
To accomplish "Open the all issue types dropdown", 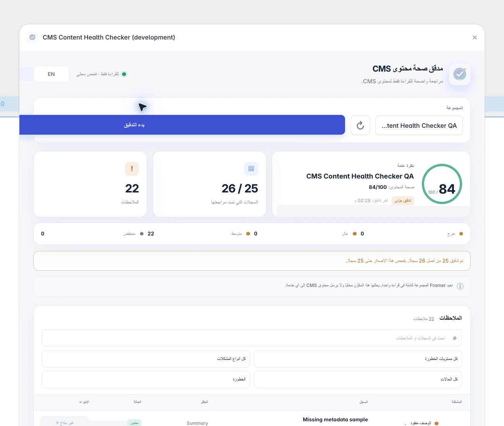I will coord(146,359).
